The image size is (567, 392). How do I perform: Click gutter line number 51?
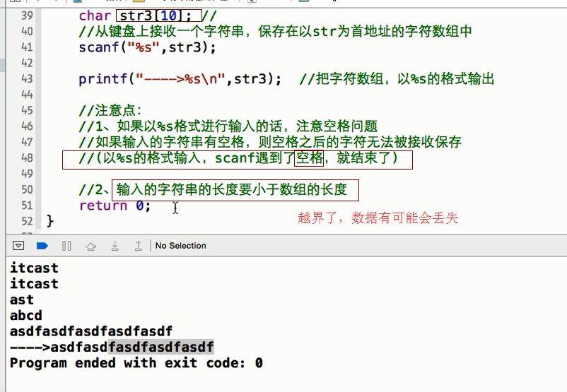tap(27, 206)
